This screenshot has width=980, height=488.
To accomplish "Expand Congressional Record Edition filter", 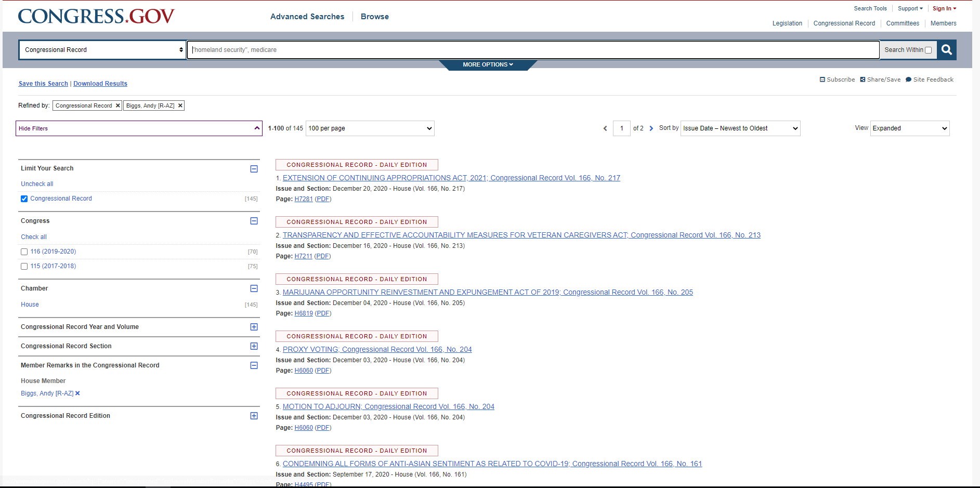I will click(254, 416).
